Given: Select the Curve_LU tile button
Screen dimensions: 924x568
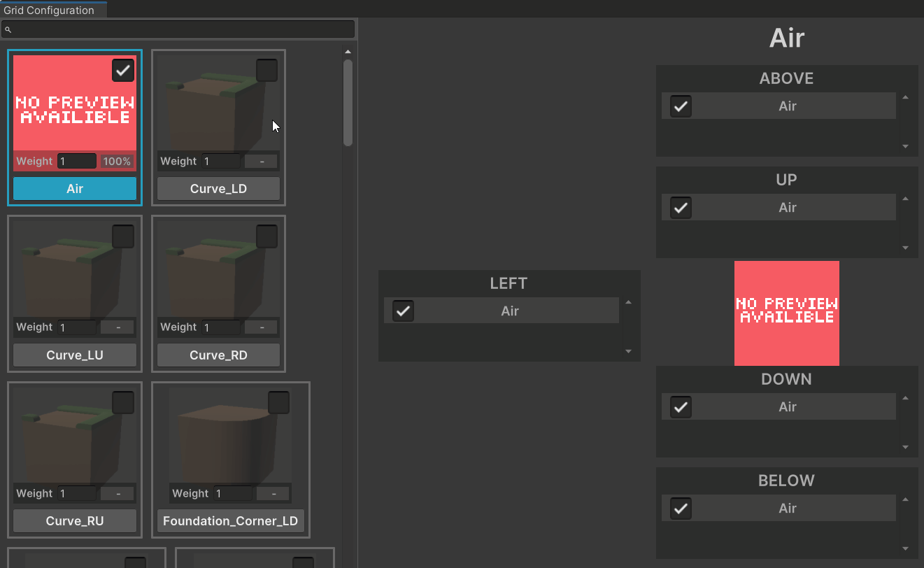Looking at the screenshot, I should tap(75, 355).
